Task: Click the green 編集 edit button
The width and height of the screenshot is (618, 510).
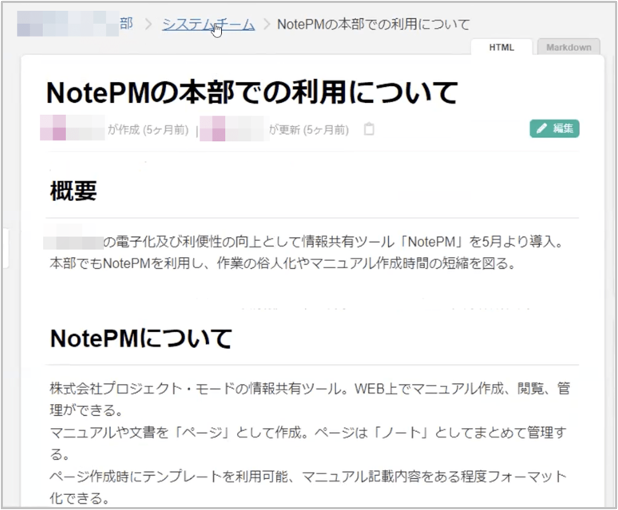Action: point(554,128)
